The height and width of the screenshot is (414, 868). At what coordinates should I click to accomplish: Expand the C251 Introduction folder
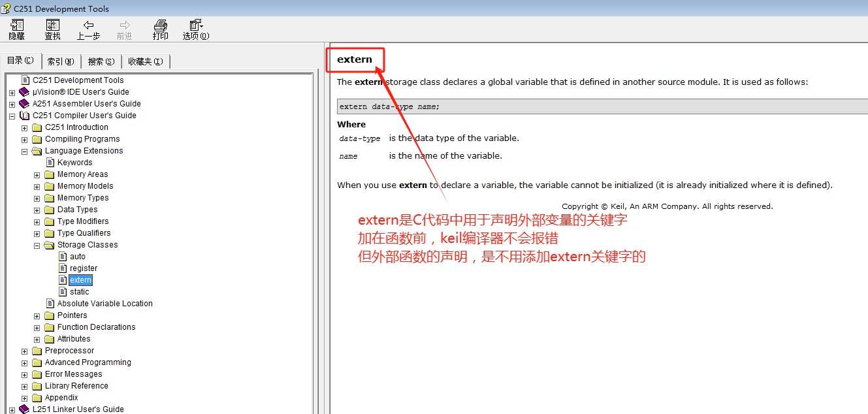click(x=25, y=127)
